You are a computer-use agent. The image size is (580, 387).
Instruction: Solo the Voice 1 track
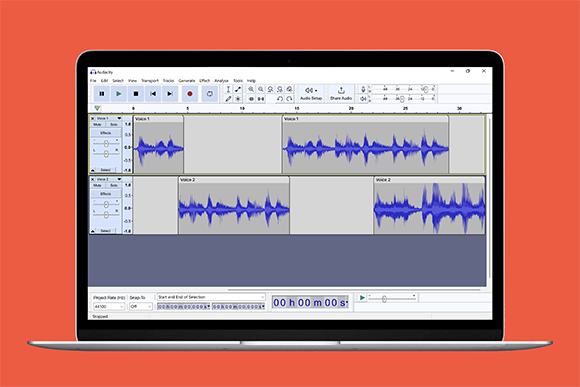pos(114,125)
